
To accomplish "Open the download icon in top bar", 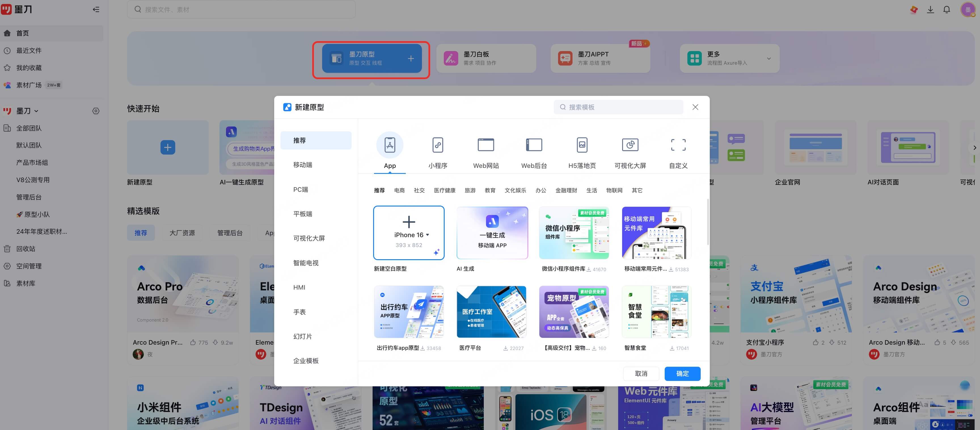I will [930, 10].
